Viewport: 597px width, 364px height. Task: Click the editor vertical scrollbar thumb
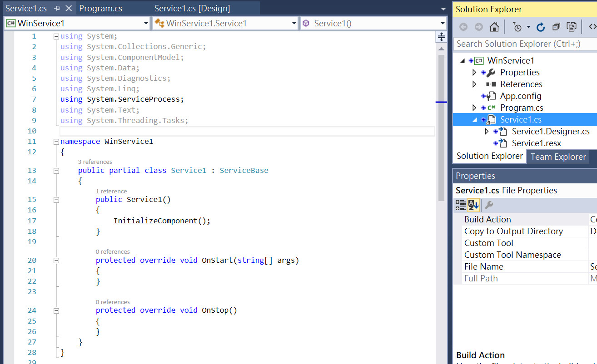tap(441, 128)
